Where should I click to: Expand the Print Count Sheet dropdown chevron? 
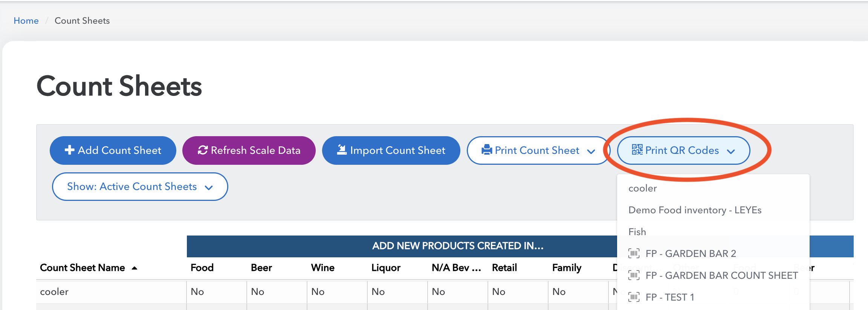(x=591, y=151)
